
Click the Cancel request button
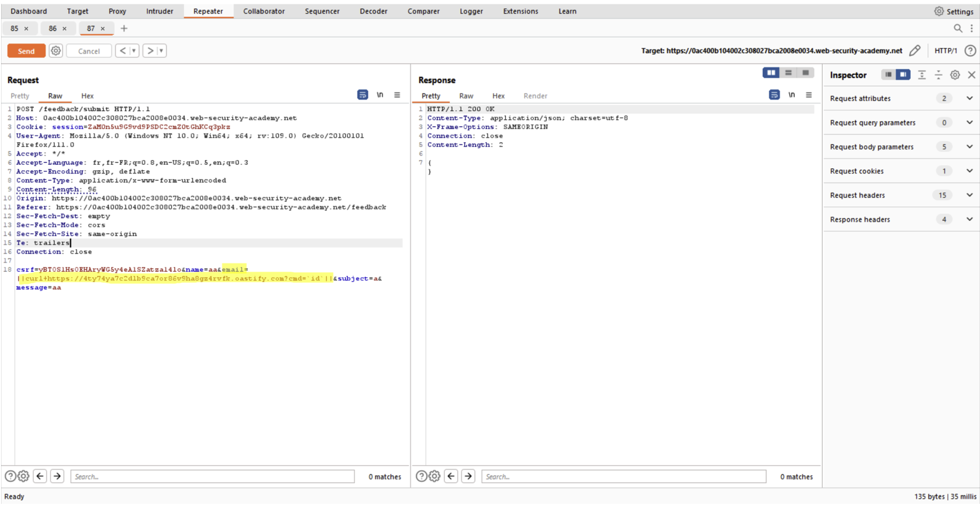point(89,51)
